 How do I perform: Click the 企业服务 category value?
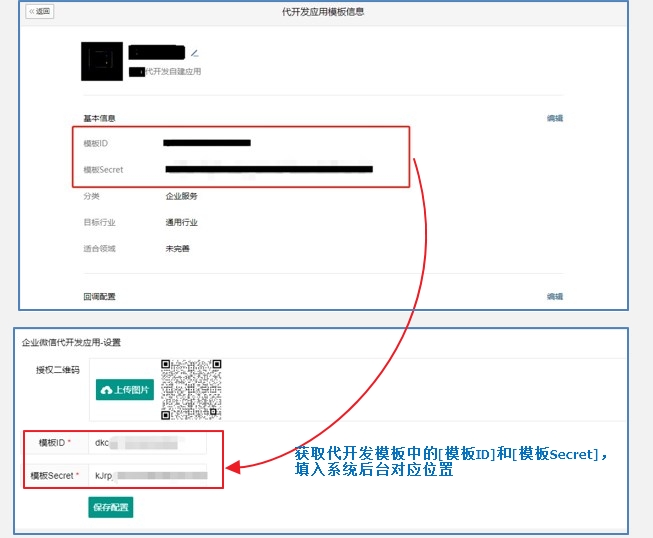tap(181, 196)
